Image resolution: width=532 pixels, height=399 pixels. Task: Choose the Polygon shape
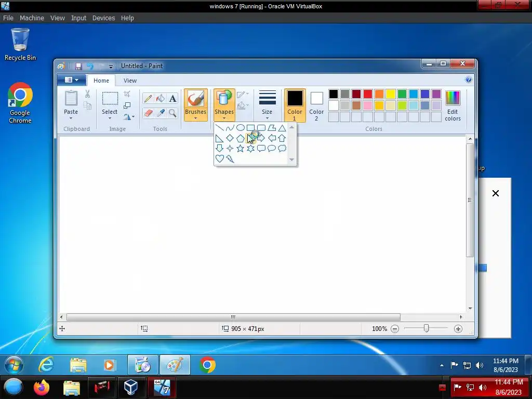271,128
